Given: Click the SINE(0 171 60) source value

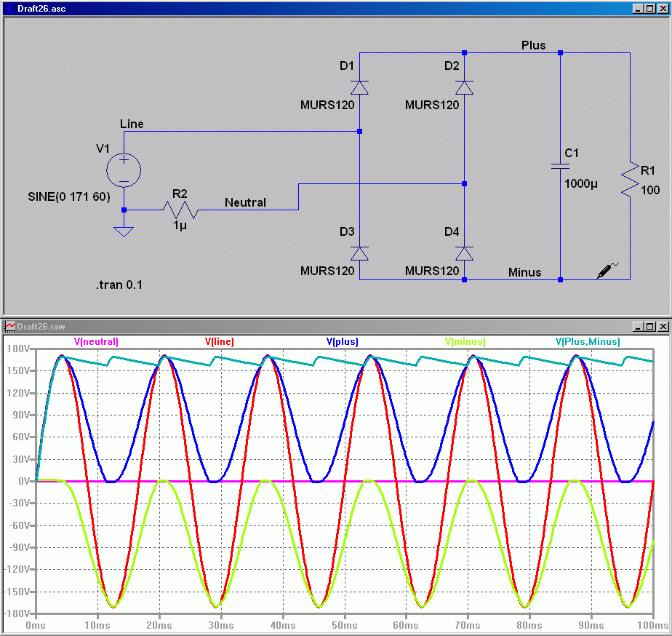Looking at the screenshot, I should (69, 197).
